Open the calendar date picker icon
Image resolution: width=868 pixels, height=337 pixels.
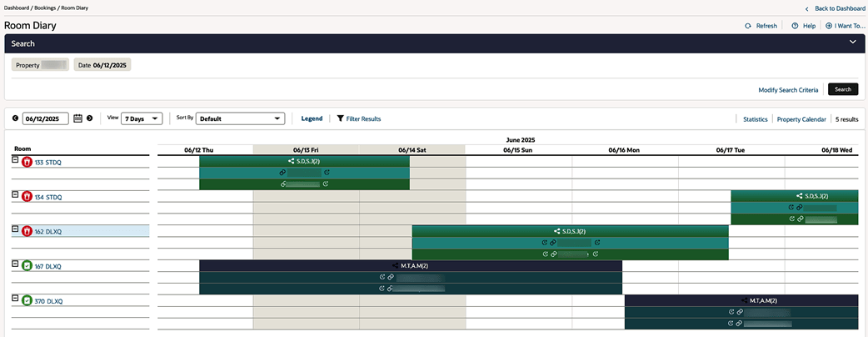point(78,118)
